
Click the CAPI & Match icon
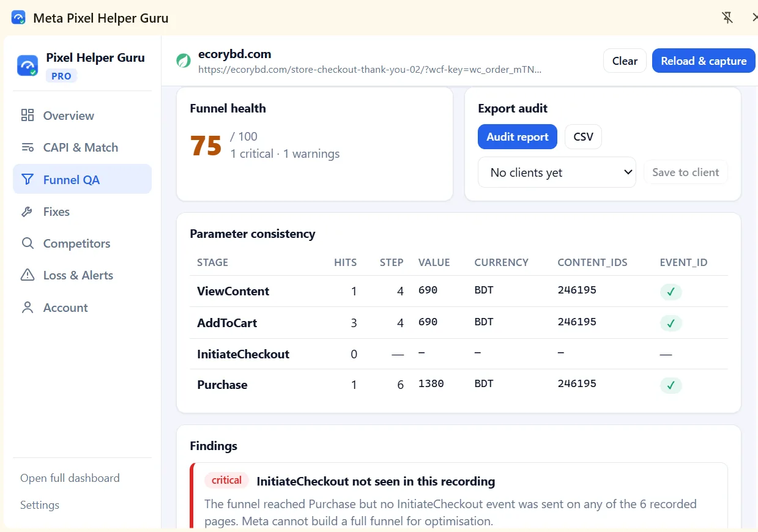click(28, 147)
